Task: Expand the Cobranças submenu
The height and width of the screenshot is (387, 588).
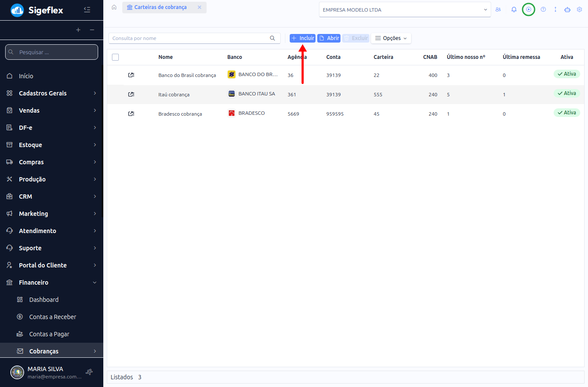Action: 52,351
